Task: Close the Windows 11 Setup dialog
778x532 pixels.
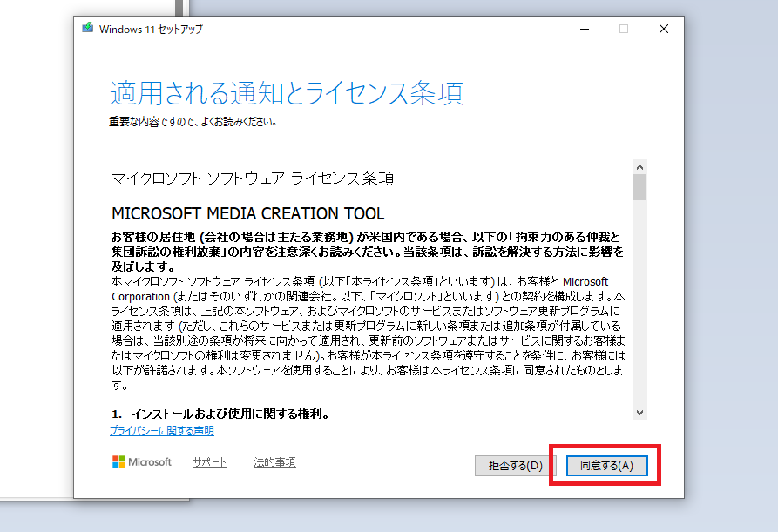Action: click(664, 29)
